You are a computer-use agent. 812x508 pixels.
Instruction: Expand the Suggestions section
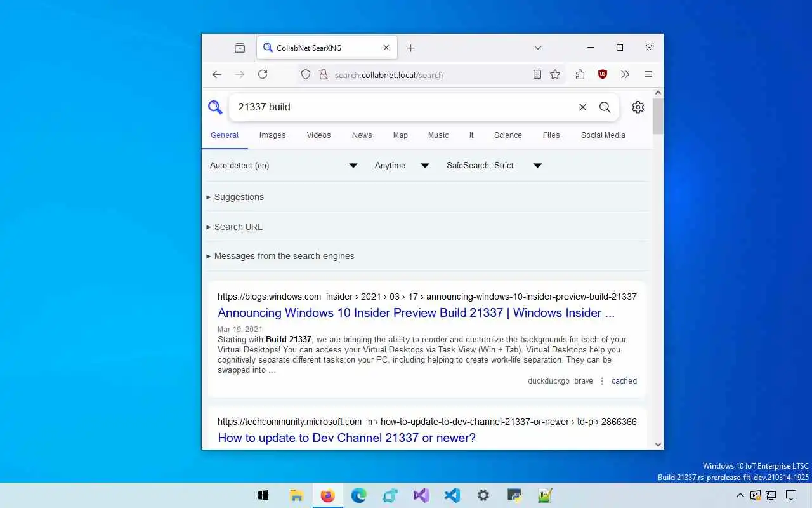pyautogui.click(x=235, y=197)
